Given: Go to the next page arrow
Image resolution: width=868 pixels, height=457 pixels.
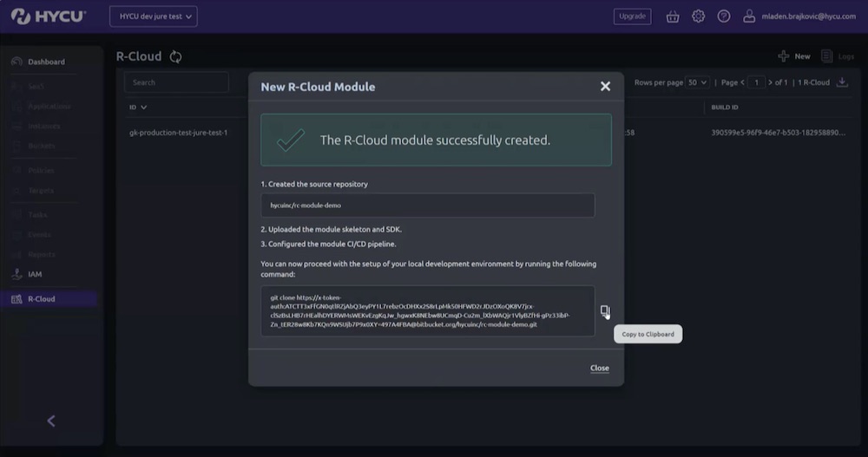Looking at the screenshot, I should (770, 82).
